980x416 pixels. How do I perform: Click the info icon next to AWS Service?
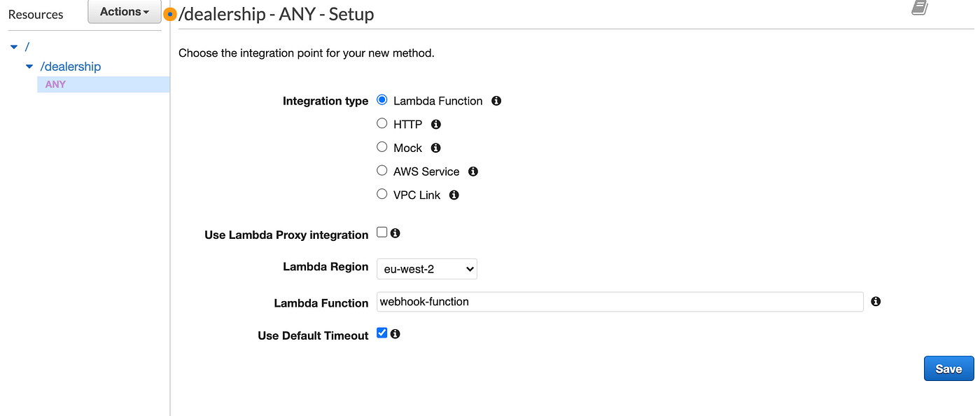click(472, 171)
